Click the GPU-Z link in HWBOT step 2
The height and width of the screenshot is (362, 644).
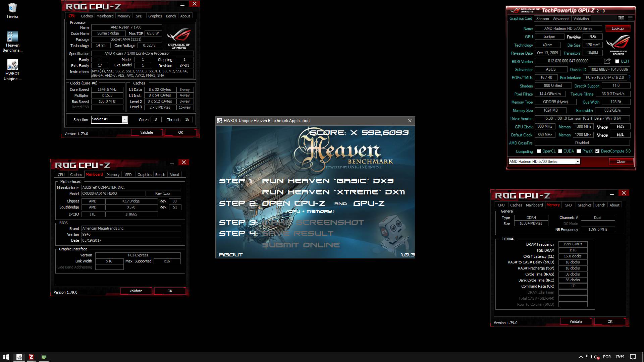(x=369, y=203)
